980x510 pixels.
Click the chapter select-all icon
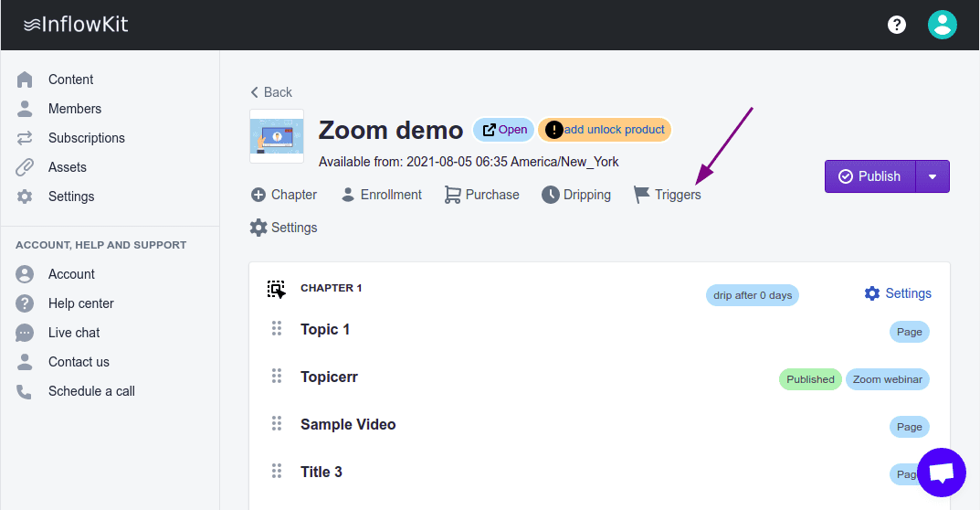click(276, 290)
